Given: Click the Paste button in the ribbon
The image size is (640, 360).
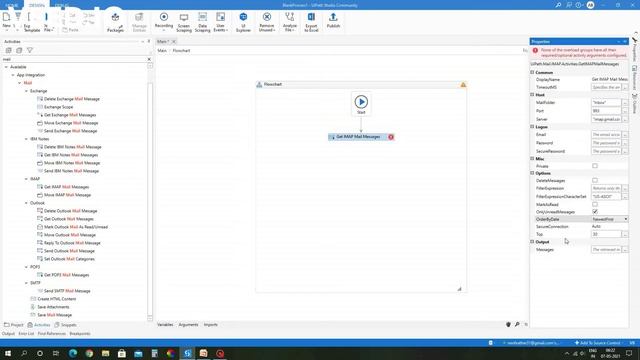Looking at the screenshot, I should [x=71, y=30].
